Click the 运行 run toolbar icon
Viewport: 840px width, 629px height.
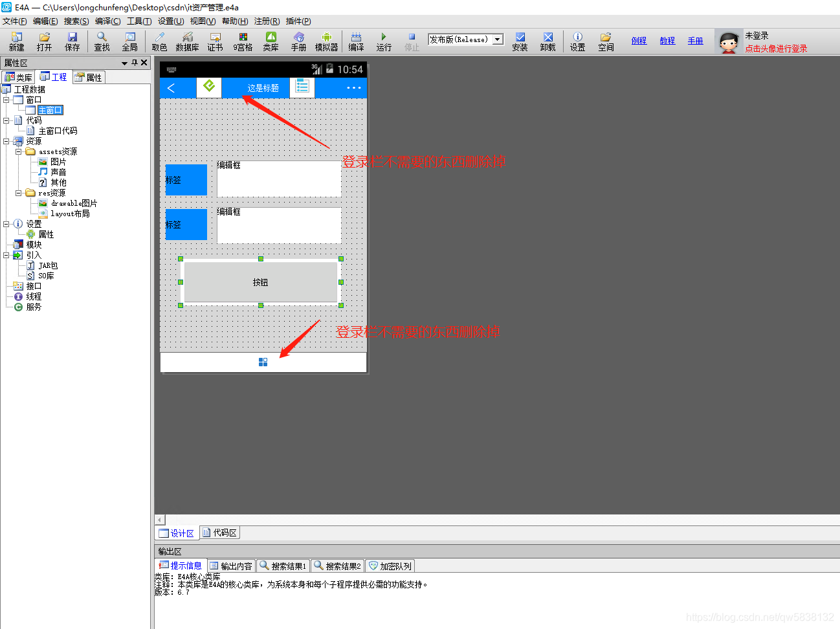[x=384, y=41]
